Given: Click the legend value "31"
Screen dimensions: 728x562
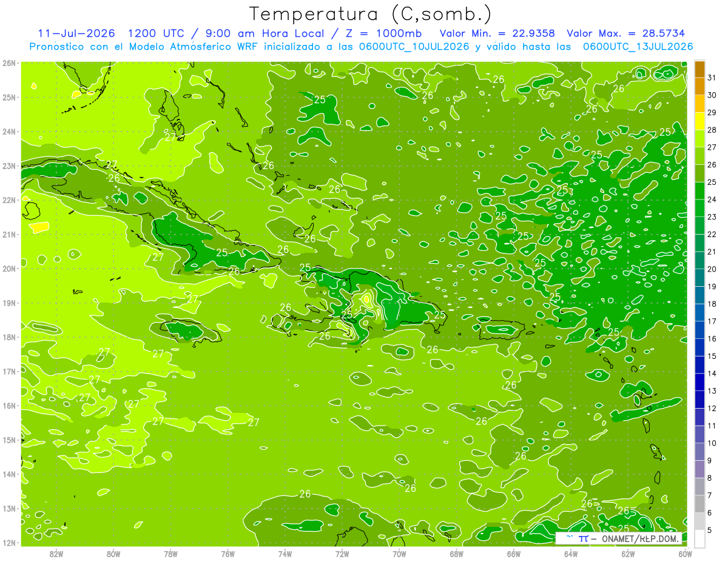Looking at the screenshot, I should [712, 78].
